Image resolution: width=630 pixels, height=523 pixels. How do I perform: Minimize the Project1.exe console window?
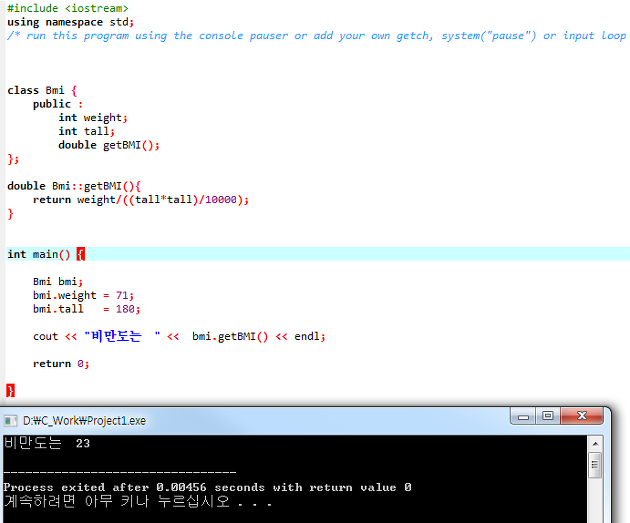pyautogui.click(x=523, y=416)
